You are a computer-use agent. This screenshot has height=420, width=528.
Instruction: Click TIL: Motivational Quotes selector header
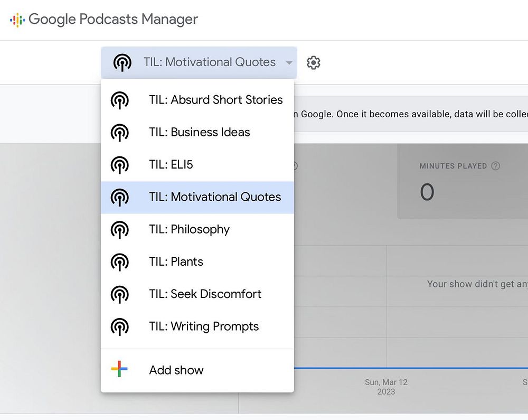point(209,62)
